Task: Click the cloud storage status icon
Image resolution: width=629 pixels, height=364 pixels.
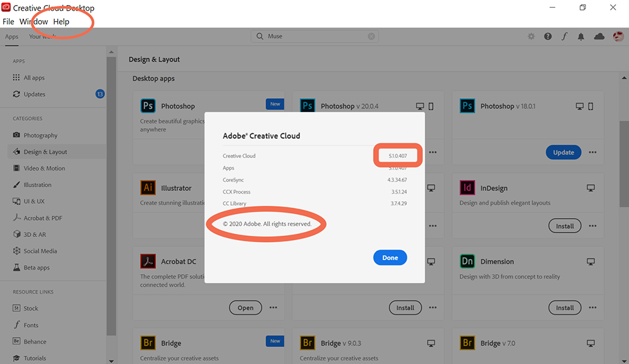Action: tap(598, 36)
